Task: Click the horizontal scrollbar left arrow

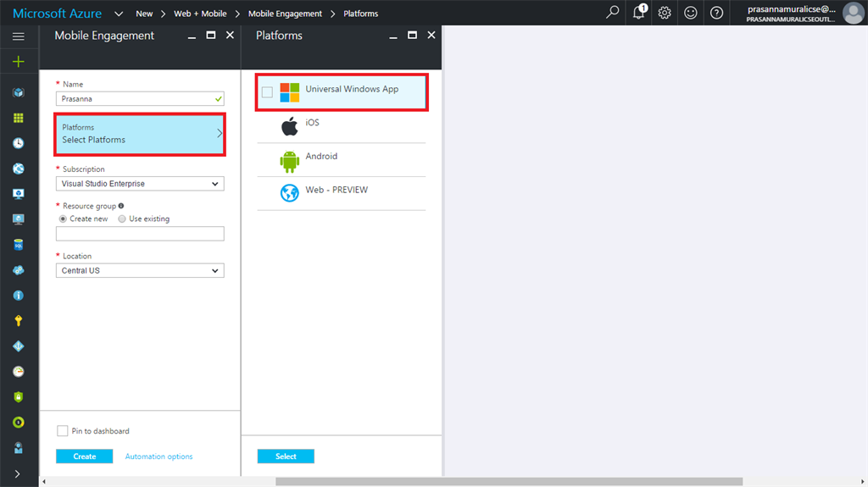Action: [x=44, y=481]
